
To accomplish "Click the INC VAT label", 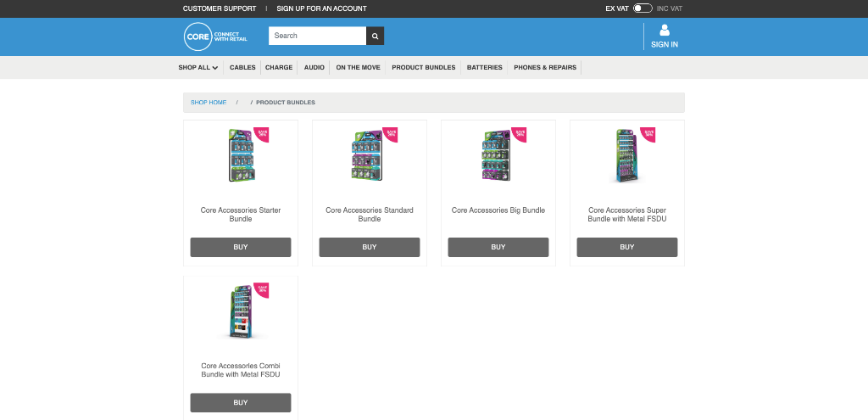I will (670, 8).
